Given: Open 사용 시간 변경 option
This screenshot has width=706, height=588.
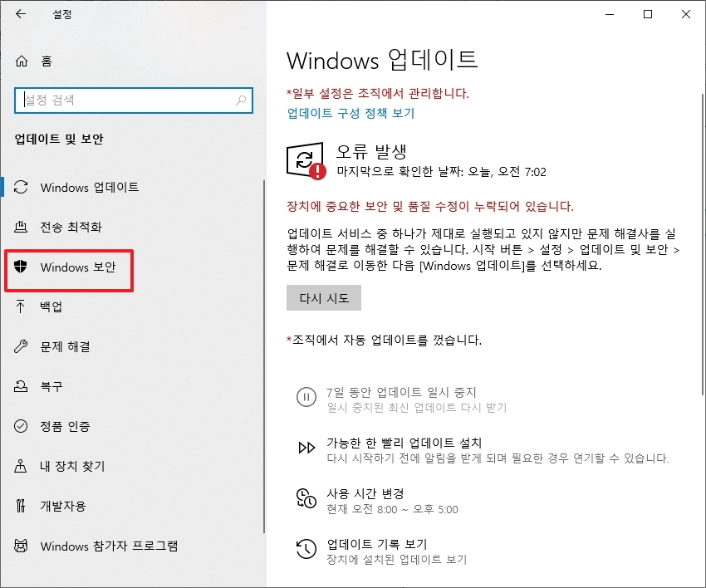Looking at the screenshot, I should tap(365, 493).
